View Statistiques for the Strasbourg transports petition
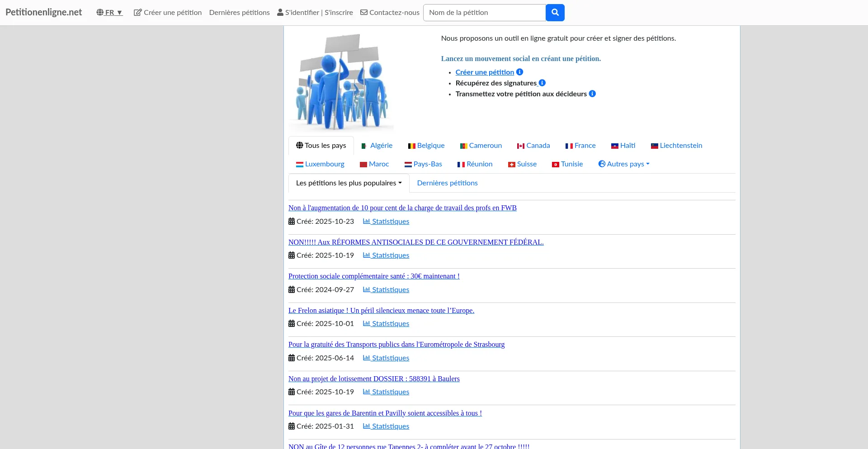 coord(386,358)
